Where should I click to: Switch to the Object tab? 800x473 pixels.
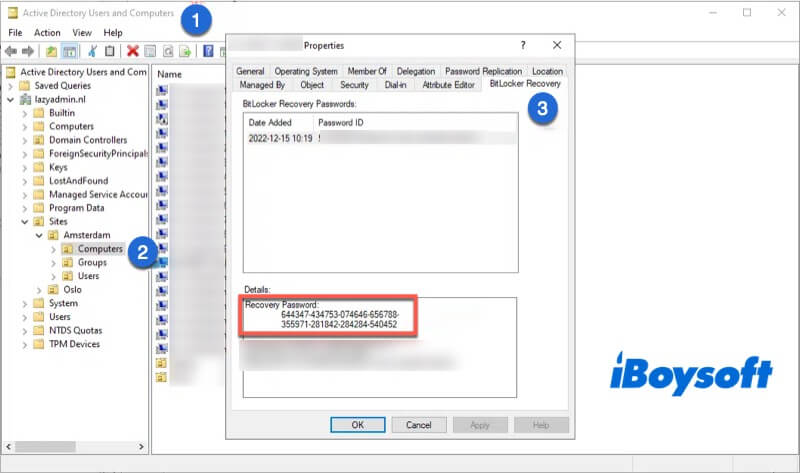312,85
